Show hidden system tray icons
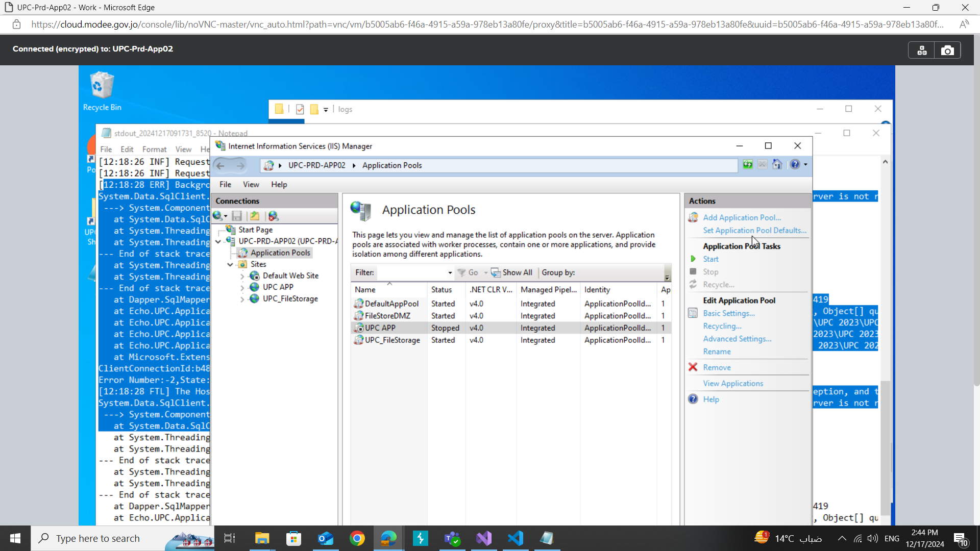This screenshot has width=980, height=551. tap(842, 538)
